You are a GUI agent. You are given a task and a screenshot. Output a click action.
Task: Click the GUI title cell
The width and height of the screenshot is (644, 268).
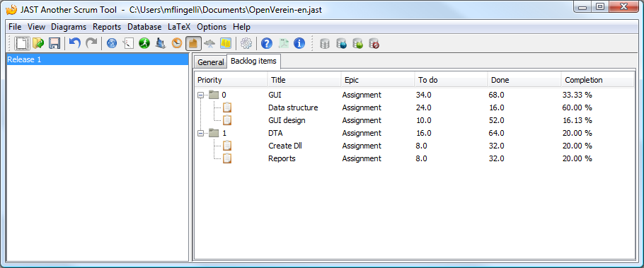point(275,95)
